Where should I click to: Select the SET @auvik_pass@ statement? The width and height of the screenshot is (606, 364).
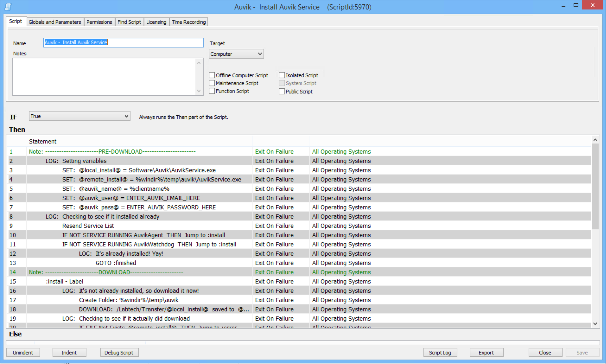(x=299, y=207)
